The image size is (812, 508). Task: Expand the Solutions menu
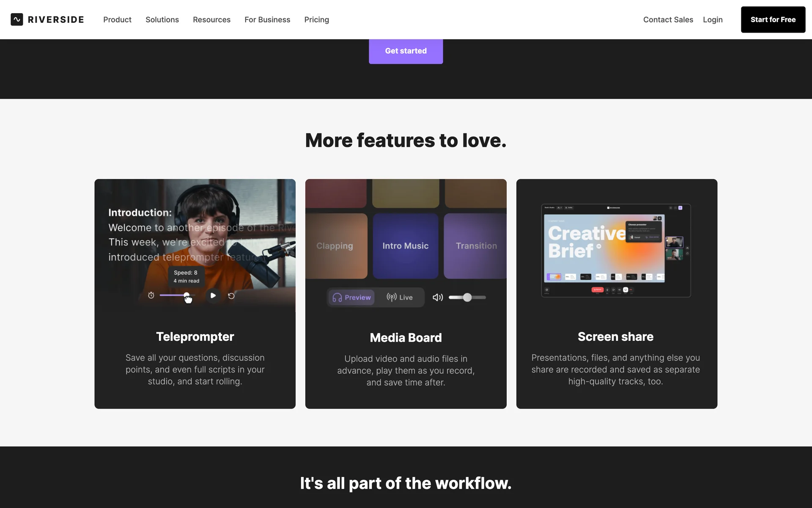pos(162,19)
